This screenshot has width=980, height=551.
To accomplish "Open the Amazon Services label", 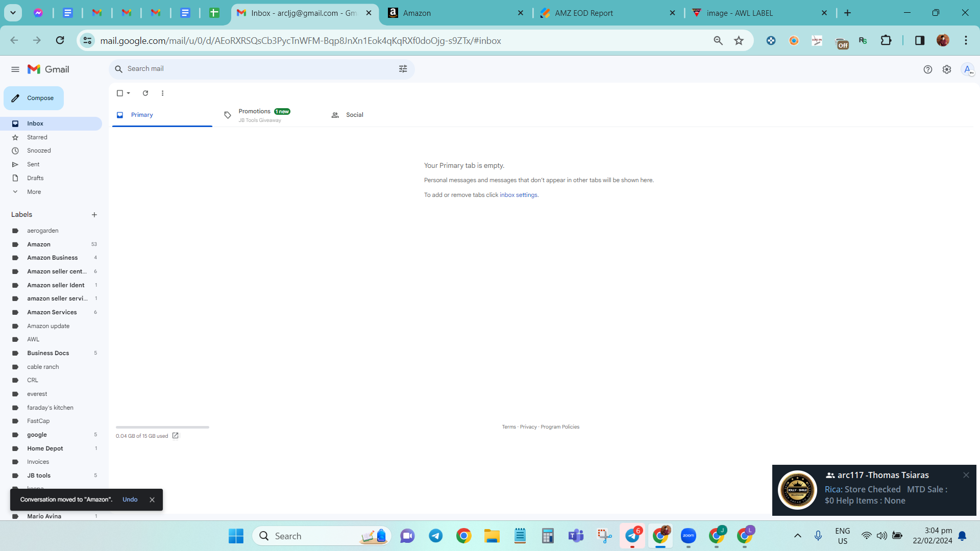I will [51, 312].
